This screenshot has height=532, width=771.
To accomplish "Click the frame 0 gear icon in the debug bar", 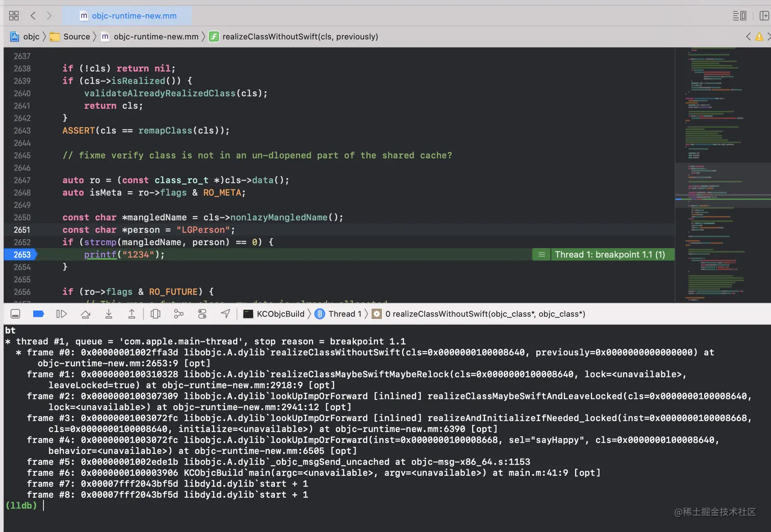I will [377, 314].
